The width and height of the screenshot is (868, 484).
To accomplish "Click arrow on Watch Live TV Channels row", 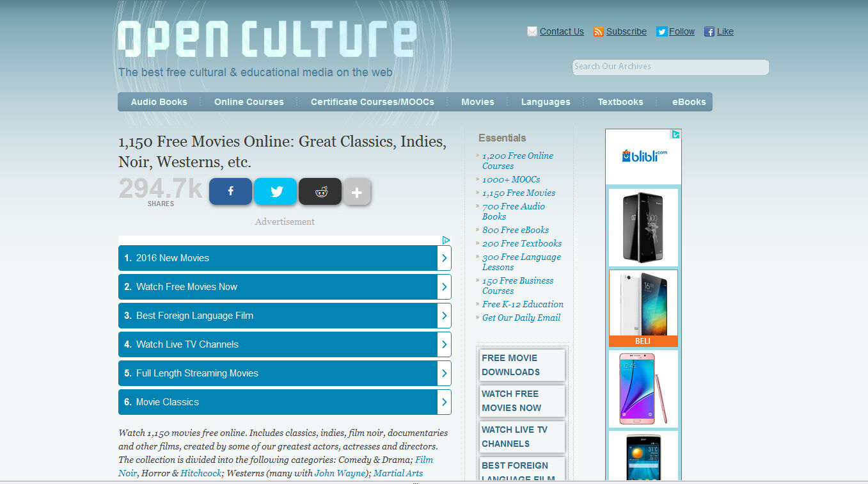I will click(x=444, y=344).
